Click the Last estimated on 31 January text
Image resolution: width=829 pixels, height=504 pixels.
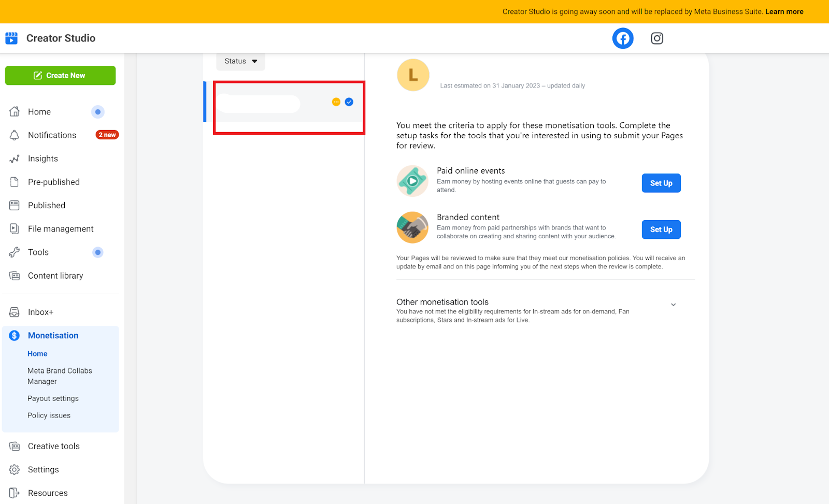(x=512, y=86)
